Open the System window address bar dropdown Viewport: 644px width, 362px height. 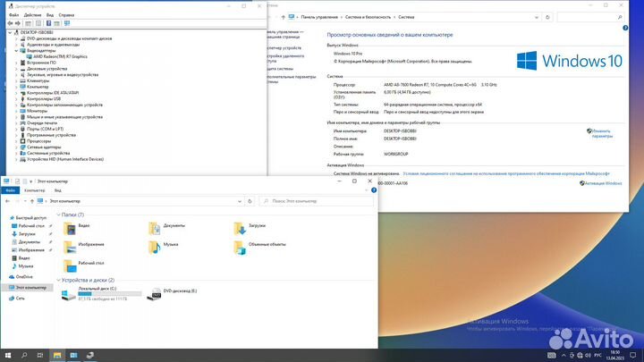(537, 17)
